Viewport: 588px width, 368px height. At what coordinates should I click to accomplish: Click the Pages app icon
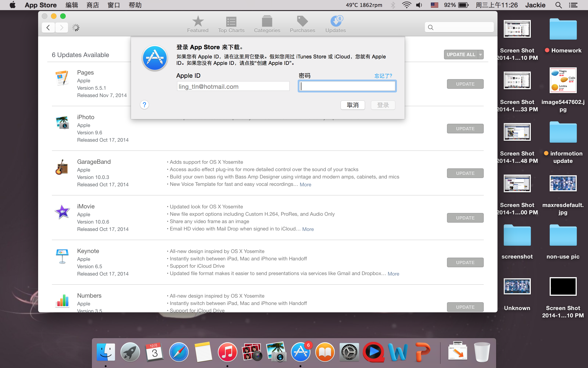[x=62, y=78]
